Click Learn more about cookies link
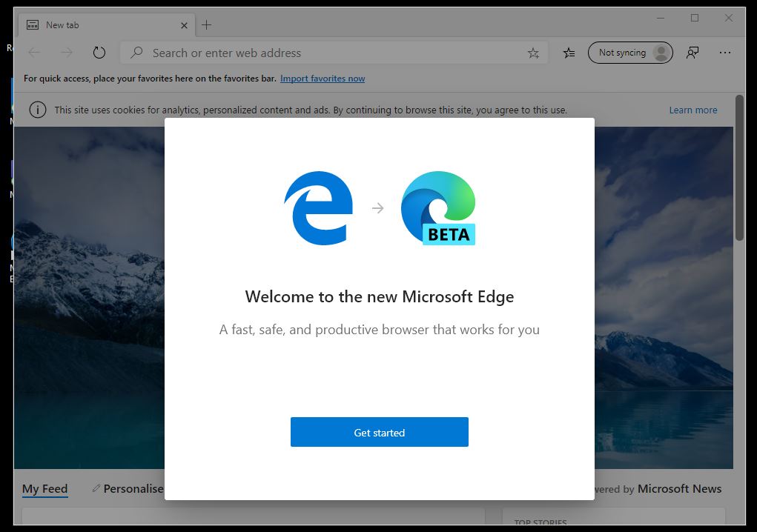This screenshot has height=532, width=757. (692, 110)
